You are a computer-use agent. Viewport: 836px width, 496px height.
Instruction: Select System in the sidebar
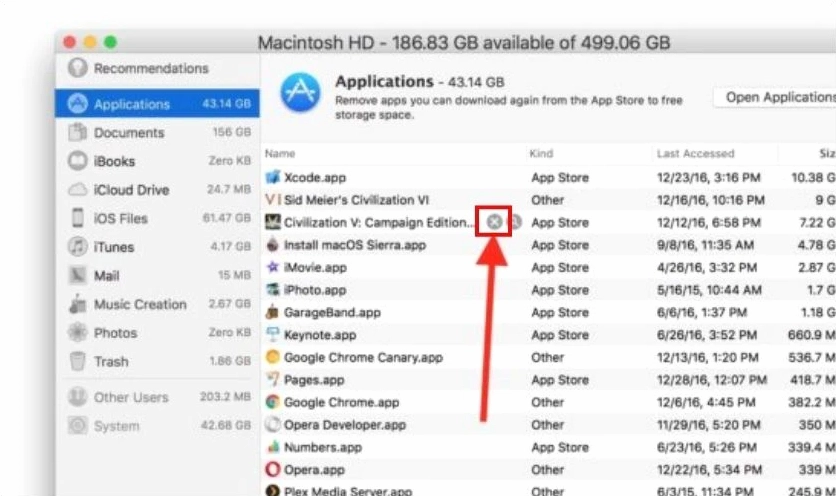tap(158, 426)
